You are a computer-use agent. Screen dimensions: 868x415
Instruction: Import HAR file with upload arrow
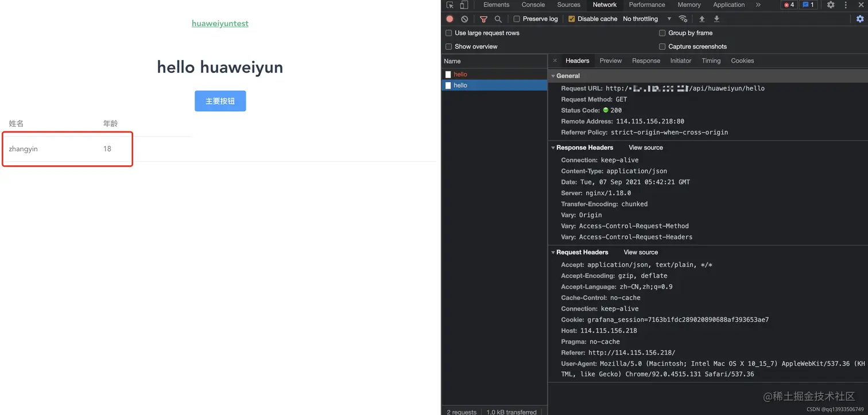[702, 19]
